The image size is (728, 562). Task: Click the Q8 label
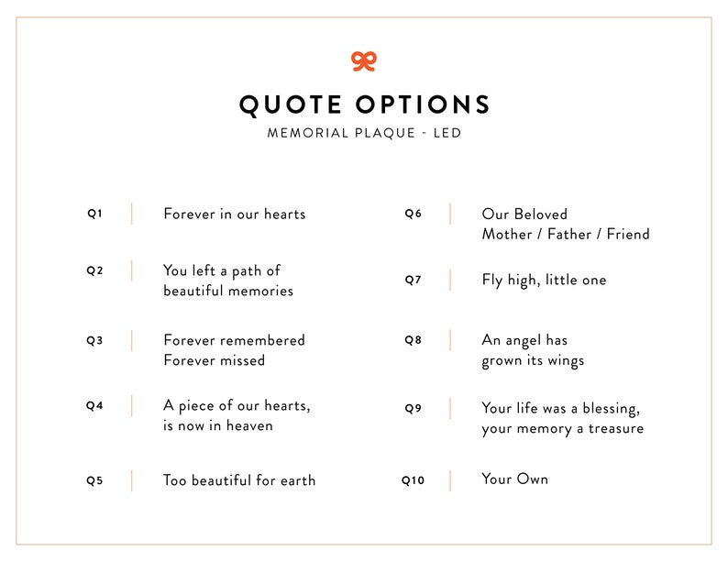[x=414, y=340]
